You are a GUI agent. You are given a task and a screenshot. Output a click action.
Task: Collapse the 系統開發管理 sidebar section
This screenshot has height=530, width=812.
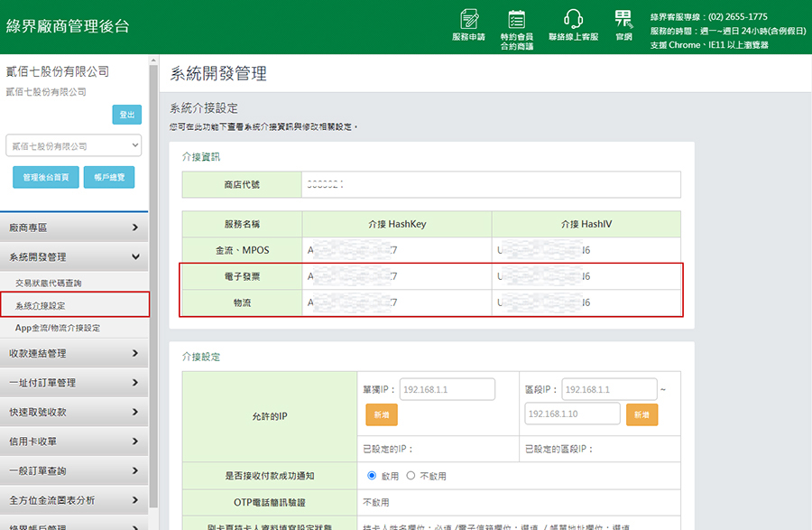point(74,257)
